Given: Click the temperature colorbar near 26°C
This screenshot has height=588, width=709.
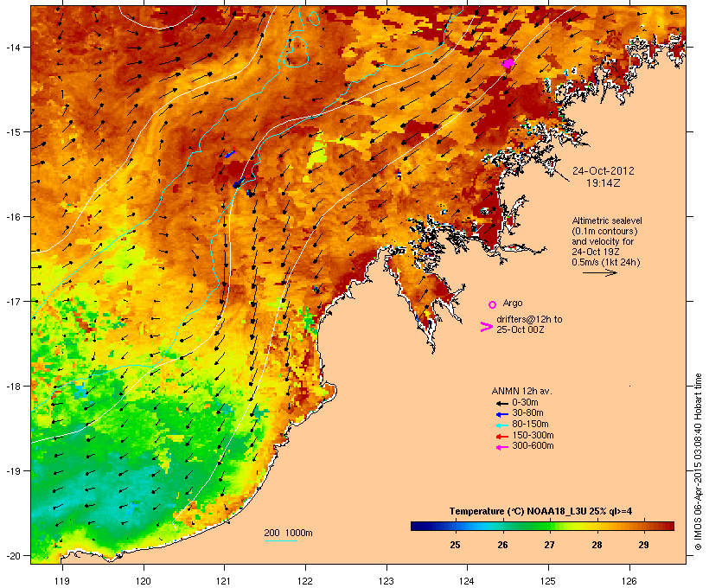Looking at the screenshot, I should 502,526.
